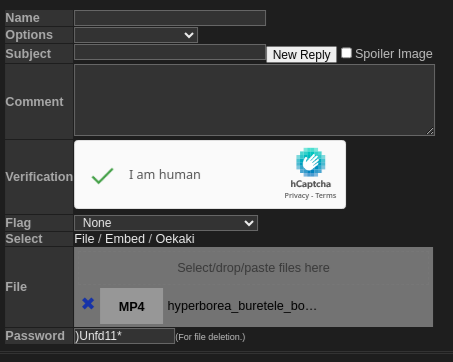
Task: Click the MP4 file thumbnail
Action: pyautogui.click(x=131, y=306)
